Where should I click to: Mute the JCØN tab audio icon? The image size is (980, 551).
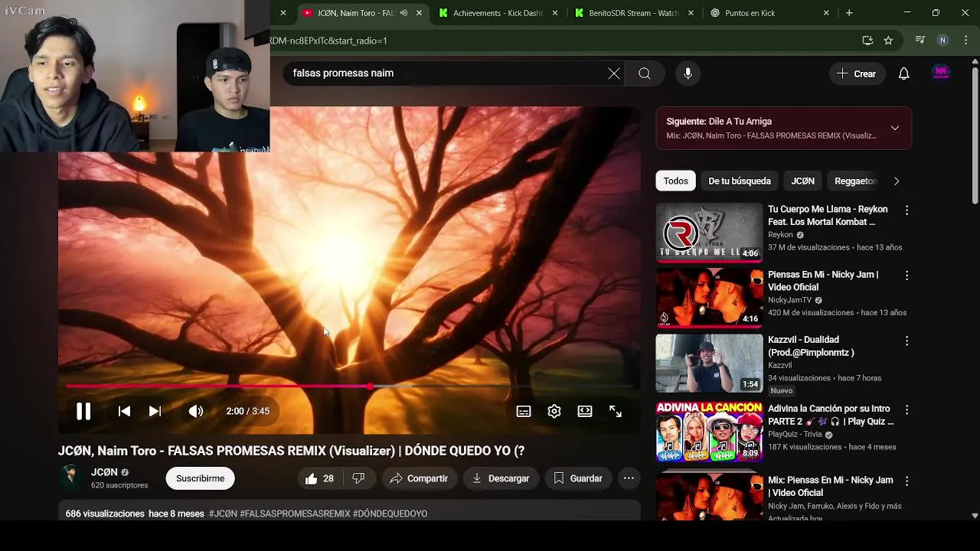pyautogui.click(x=403, y=13)
